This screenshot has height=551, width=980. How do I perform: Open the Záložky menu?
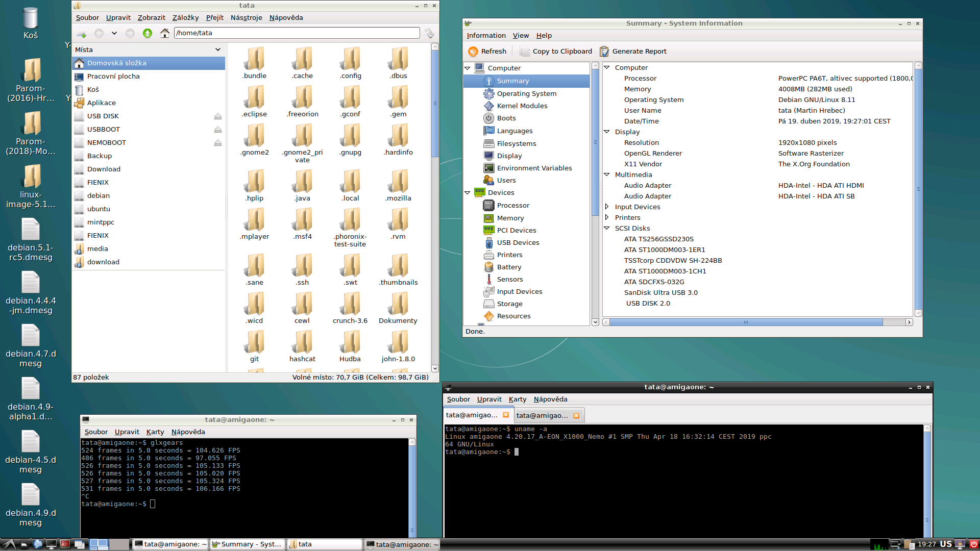(185, 18)
